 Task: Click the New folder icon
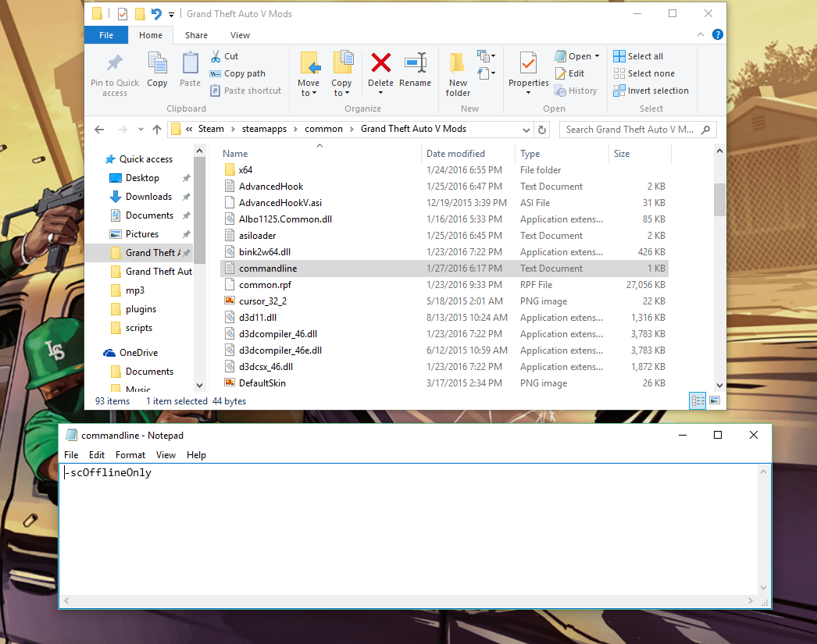457,63
